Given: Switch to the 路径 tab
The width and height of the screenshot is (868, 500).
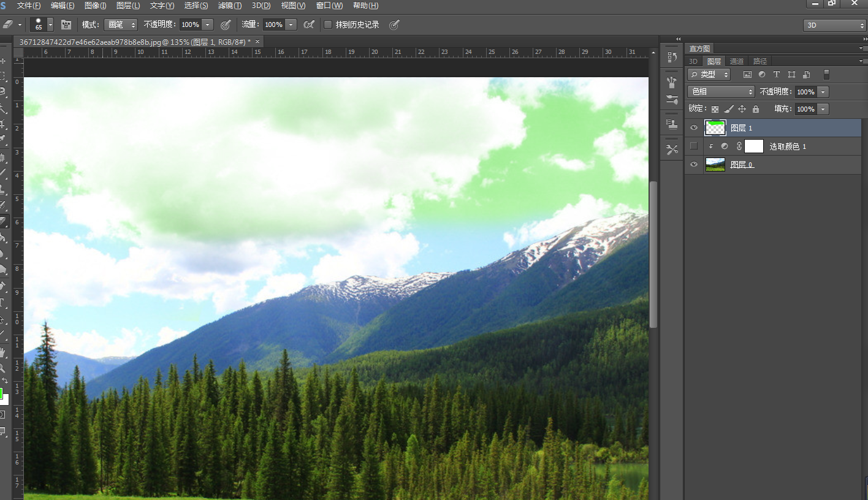Looking at the screenshot, I should pyautogui.click(x=760, y=61).
